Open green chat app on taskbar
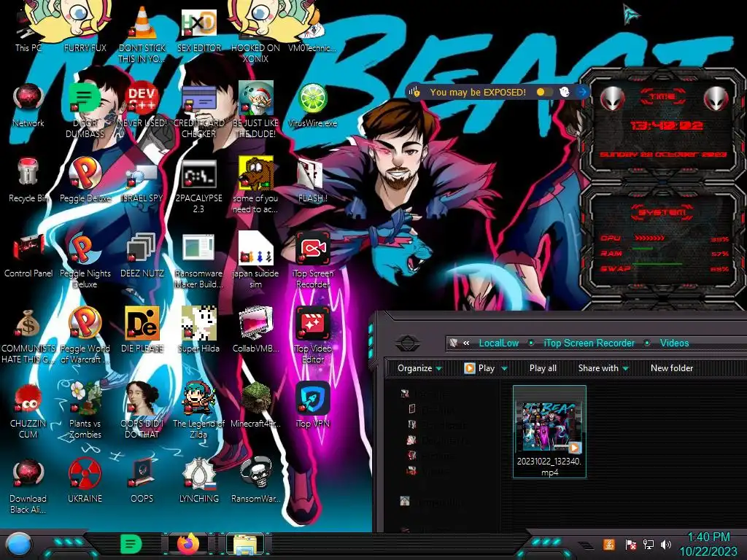 131,544
